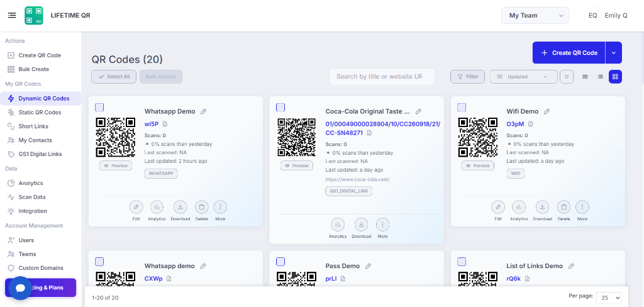
Task: Click the Select All button
Action: [x=114, y=77]
